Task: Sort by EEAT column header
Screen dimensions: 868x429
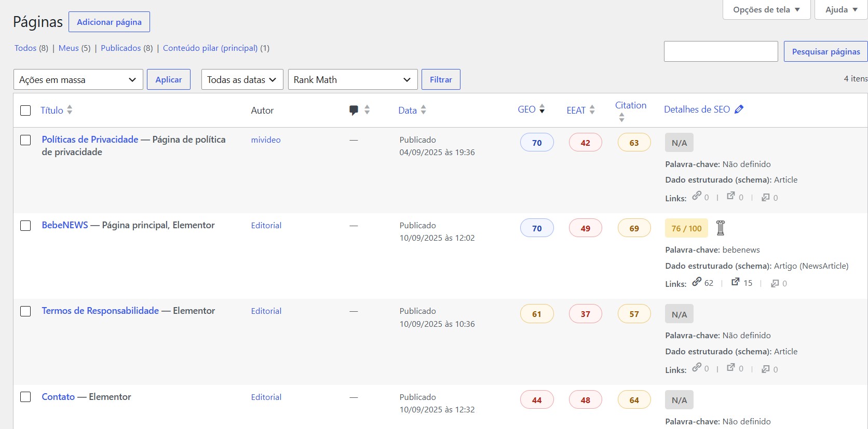Action: (576, 110)
